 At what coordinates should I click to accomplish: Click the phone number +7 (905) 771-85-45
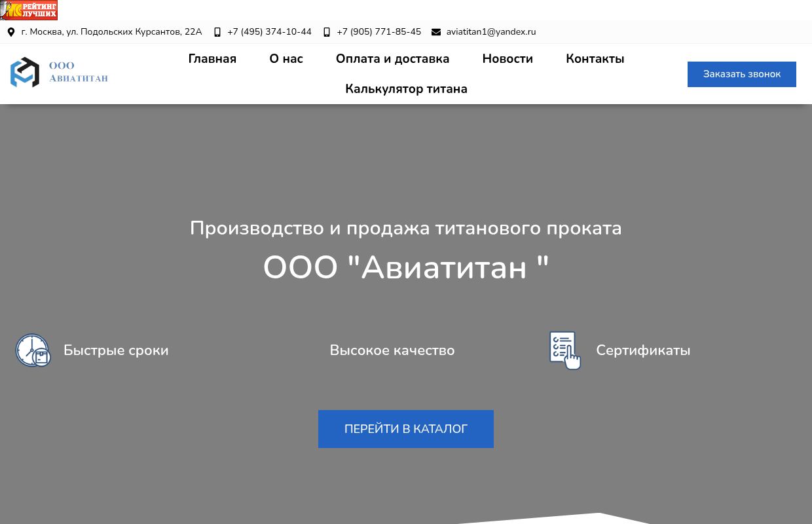point(378,32)
